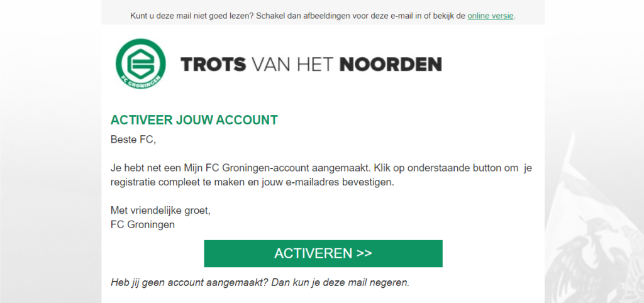Click the 'FC Groningen' signature above button
Screen dimensions: 644x303
pos(143,225)
